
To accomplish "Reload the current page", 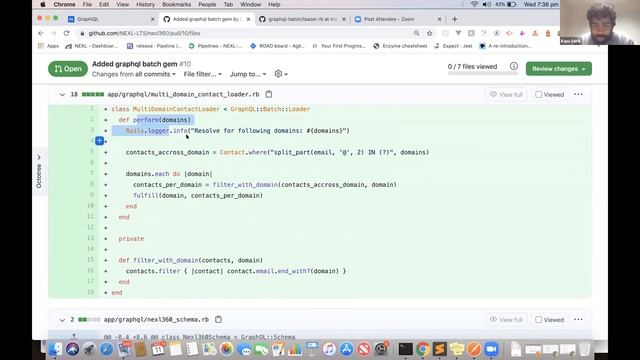I will (x=67, y=33).
